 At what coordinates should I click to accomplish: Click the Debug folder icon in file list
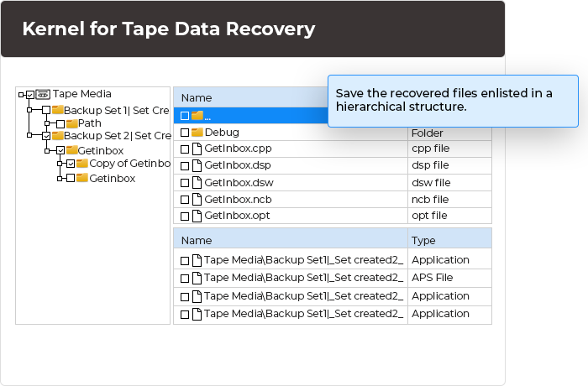[197, 133]
